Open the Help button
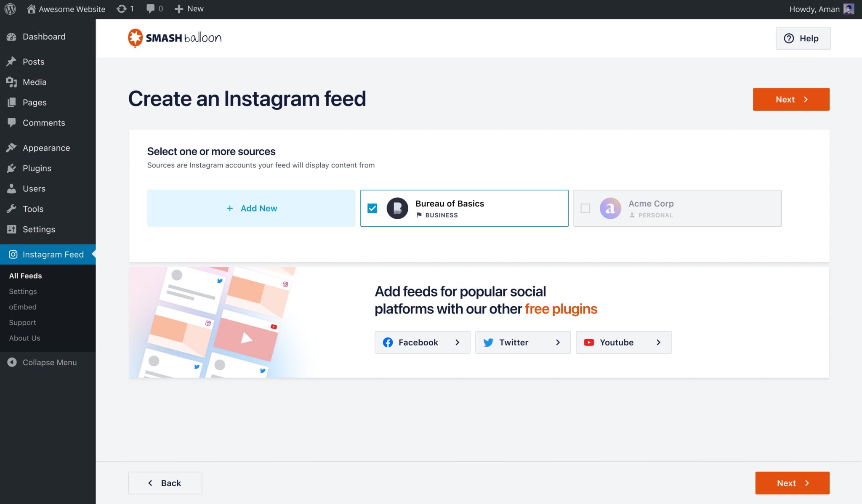 pos(803,38)
